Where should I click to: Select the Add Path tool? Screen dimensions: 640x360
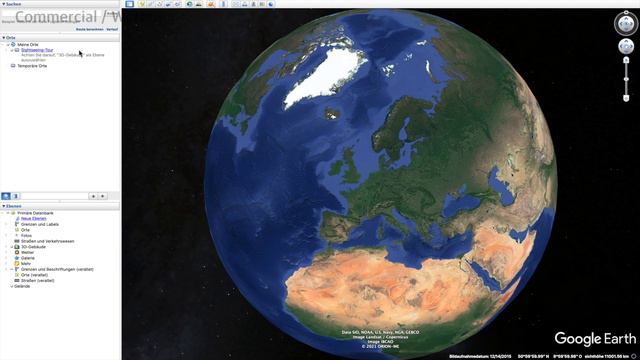click(x=159, y=4)
